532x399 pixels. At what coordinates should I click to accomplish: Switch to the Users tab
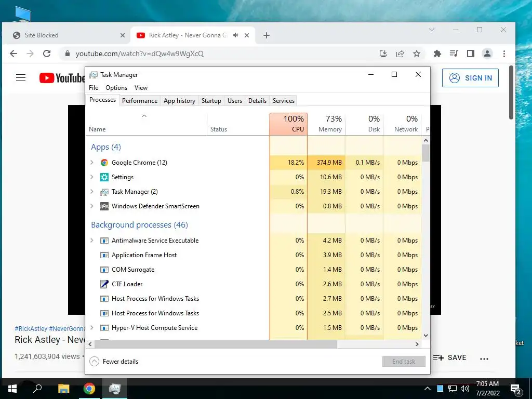[235, 101]
